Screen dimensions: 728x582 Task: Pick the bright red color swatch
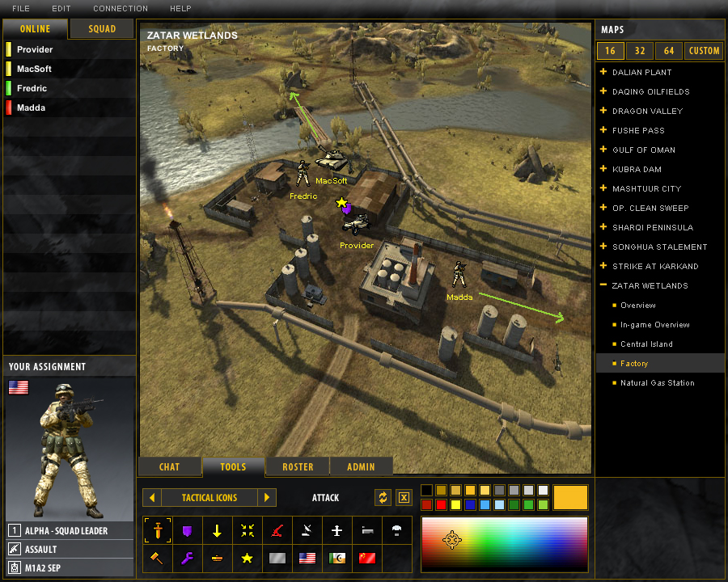441,505
